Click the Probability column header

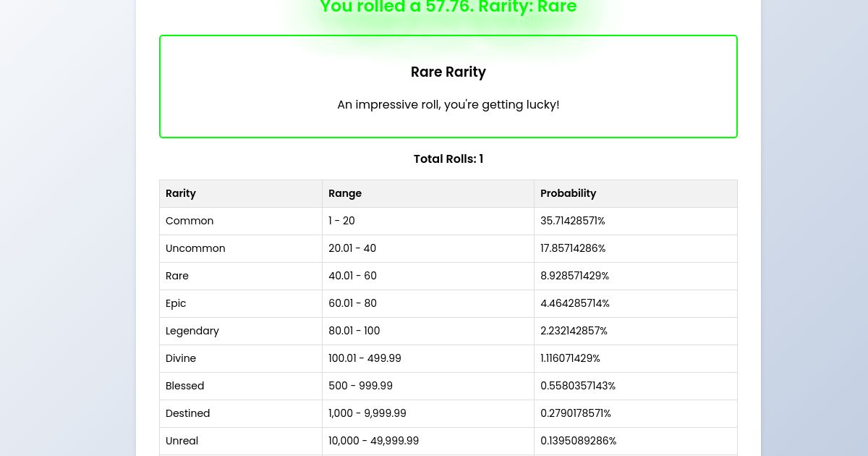pos(569,193)
